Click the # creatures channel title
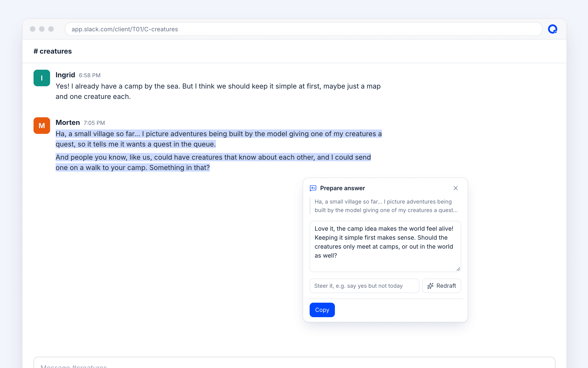The width and height of the screenshot is (588, 368). click(53, 51)
